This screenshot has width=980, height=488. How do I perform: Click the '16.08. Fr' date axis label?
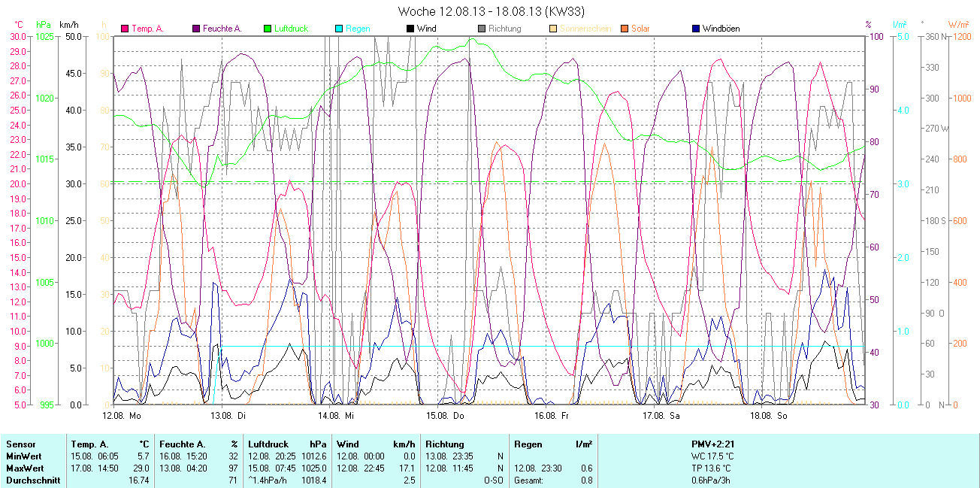[x=552, y=415]
